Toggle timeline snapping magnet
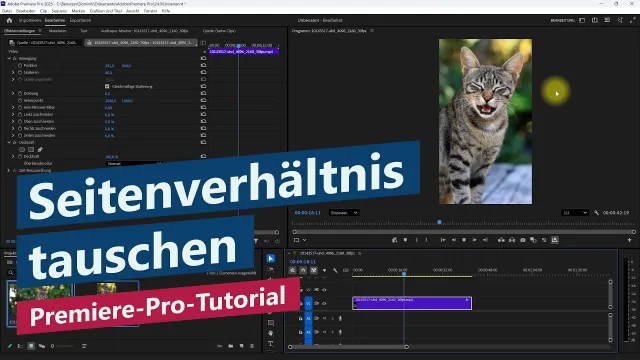 pos(303,270)
